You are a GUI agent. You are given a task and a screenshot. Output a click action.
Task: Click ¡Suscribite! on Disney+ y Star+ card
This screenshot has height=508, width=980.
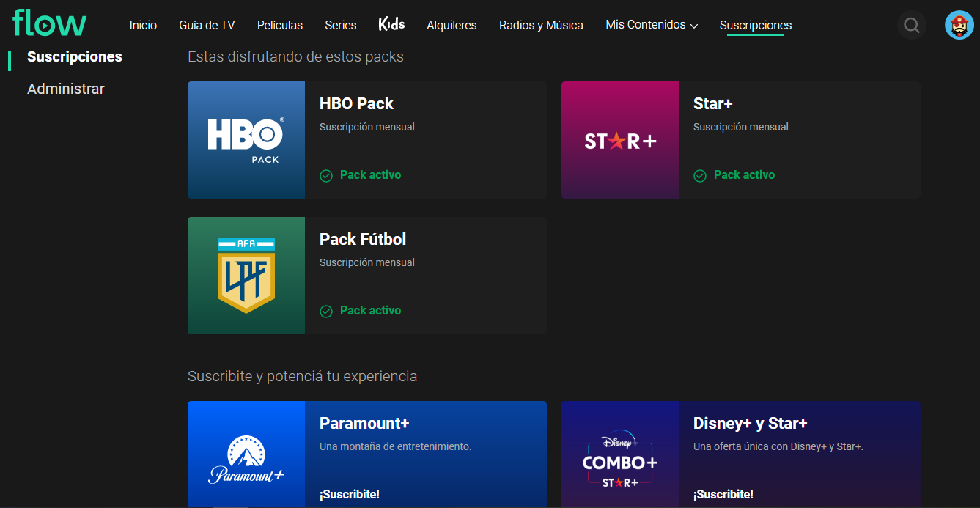click(723, 494)
